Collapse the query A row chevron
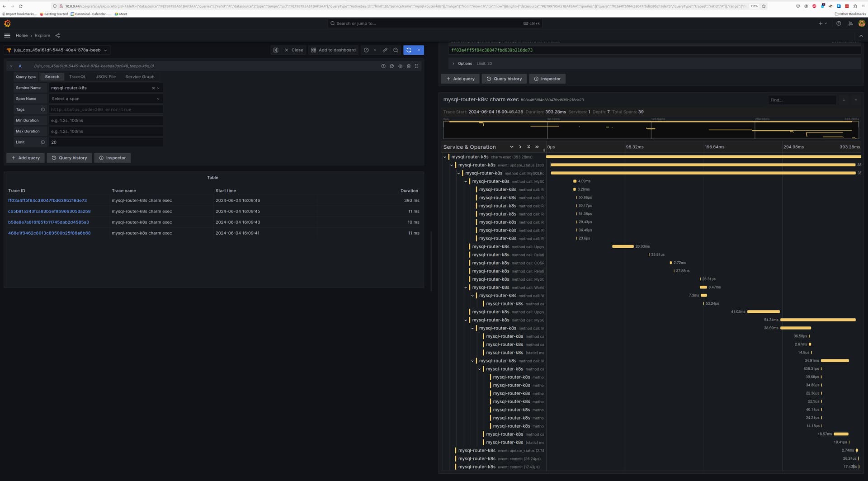Screen dimensions: 868x481 (x=11, y=66)
